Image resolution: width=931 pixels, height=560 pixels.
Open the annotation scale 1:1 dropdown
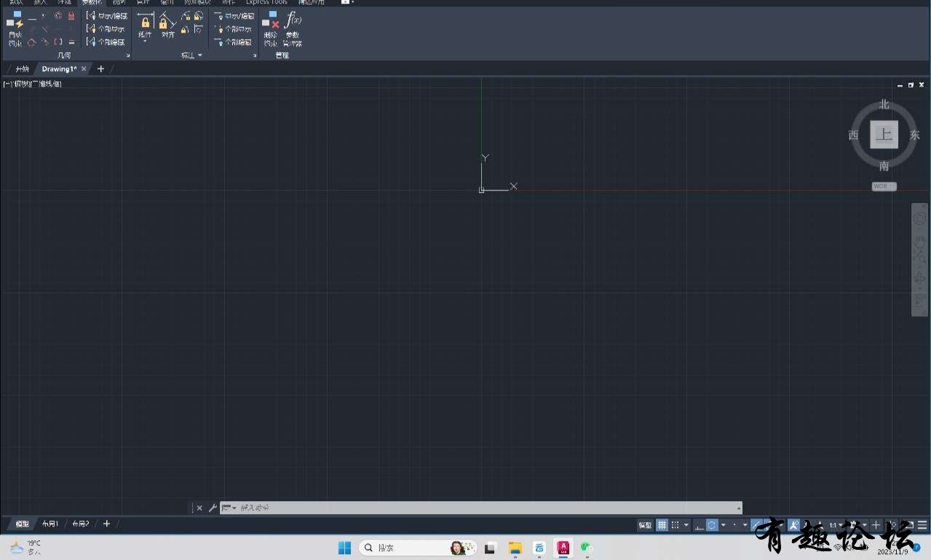836,525
